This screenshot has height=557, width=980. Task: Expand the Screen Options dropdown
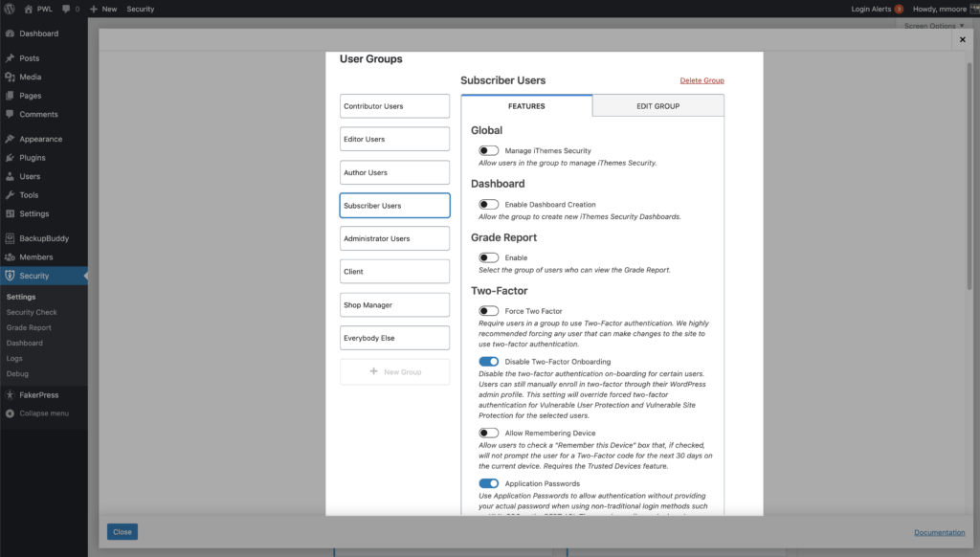pyautogui.click(x=934, y=26)
